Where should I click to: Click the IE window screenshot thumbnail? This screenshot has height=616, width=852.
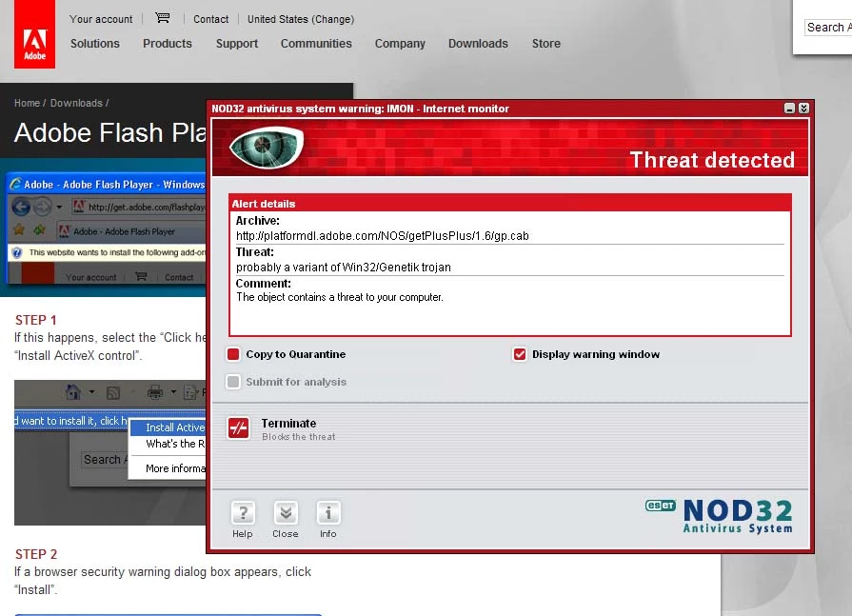pyautogui.click(x=108, y=228)
